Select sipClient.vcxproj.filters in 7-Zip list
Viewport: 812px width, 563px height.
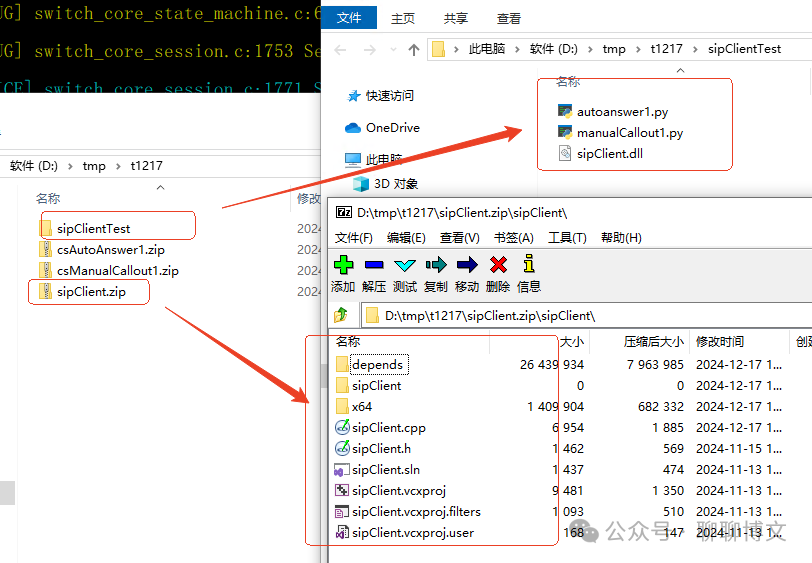(x=408, y=512)
